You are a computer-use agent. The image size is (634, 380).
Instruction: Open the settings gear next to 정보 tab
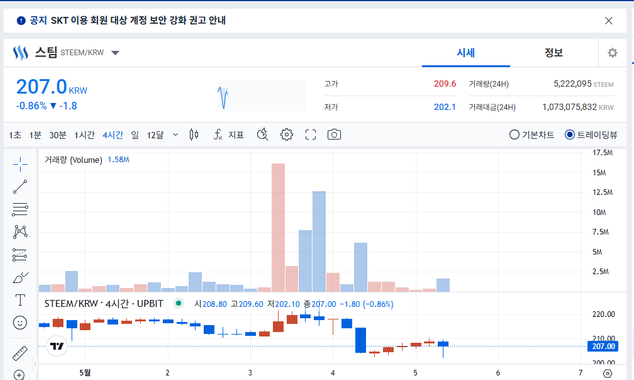[x=613, y=53]
